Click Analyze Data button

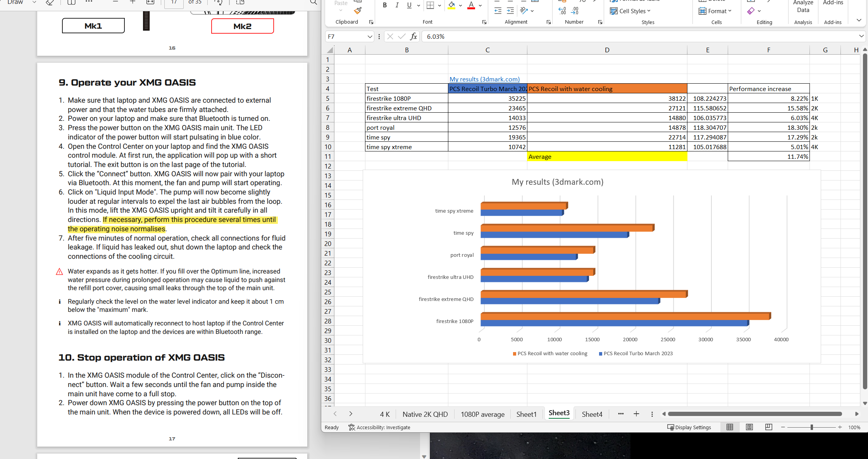pyautogui.click(x=803, y=7)
